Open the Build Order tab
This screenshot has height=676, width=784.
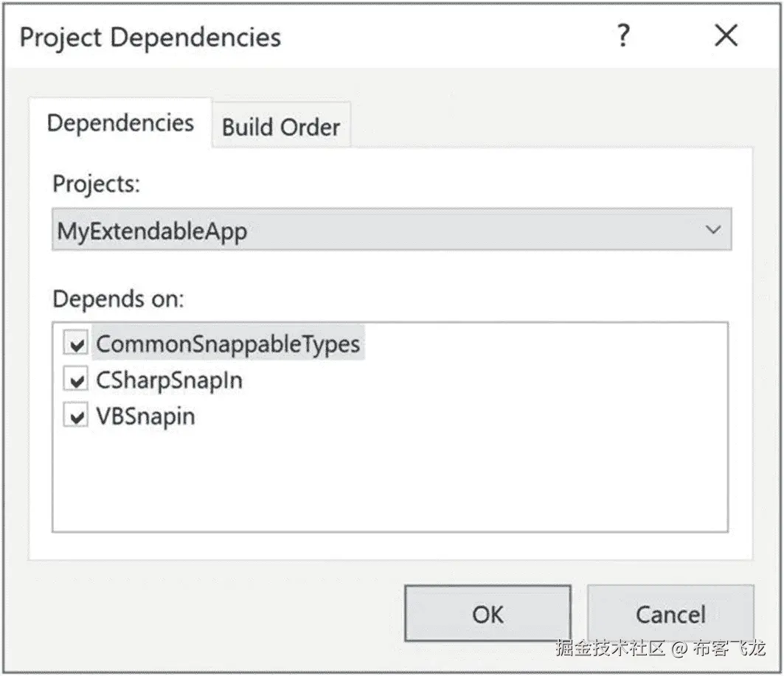pyautogui.click(x=281, y=127)
